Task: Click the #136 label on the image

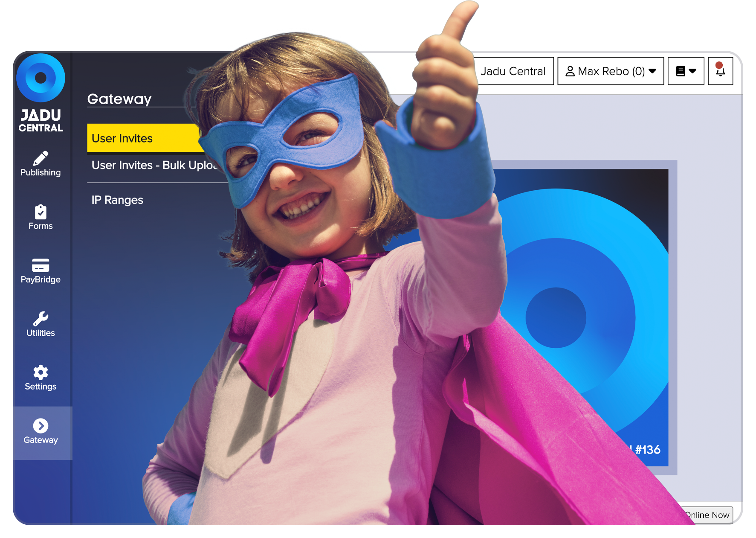Action: 647,450
